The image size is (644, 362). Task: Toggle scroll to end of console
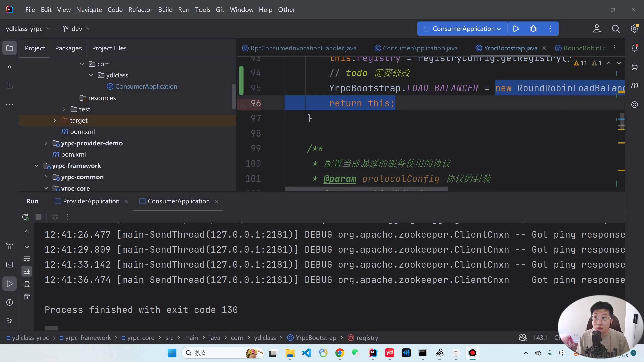27,271
